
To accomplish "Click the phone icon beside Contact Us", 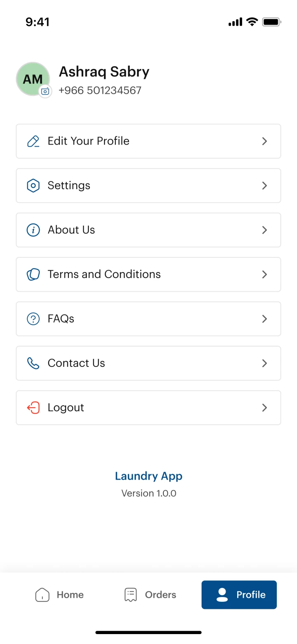I will (x=33, y=363).
